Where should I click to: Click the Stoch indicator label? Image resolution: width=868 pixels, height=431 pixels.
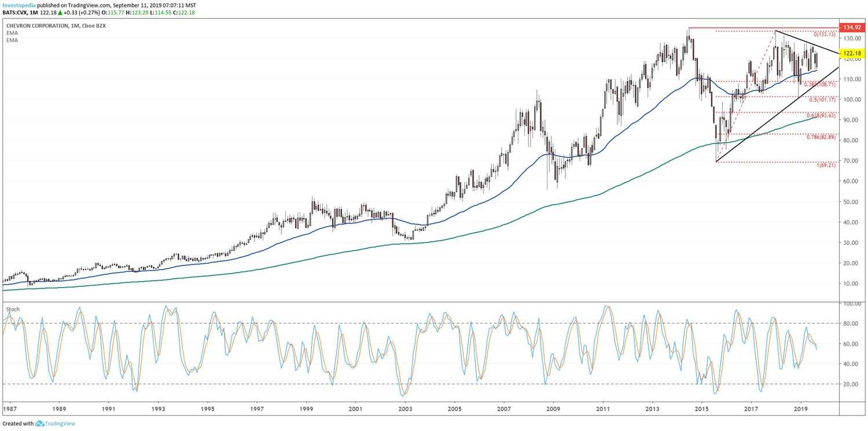[x=13, y=309]
